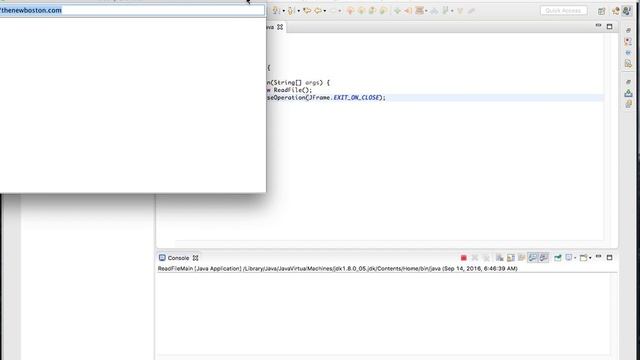
Task: Open first lightbulb toolbar dropdown arrow
Action: 284,11
